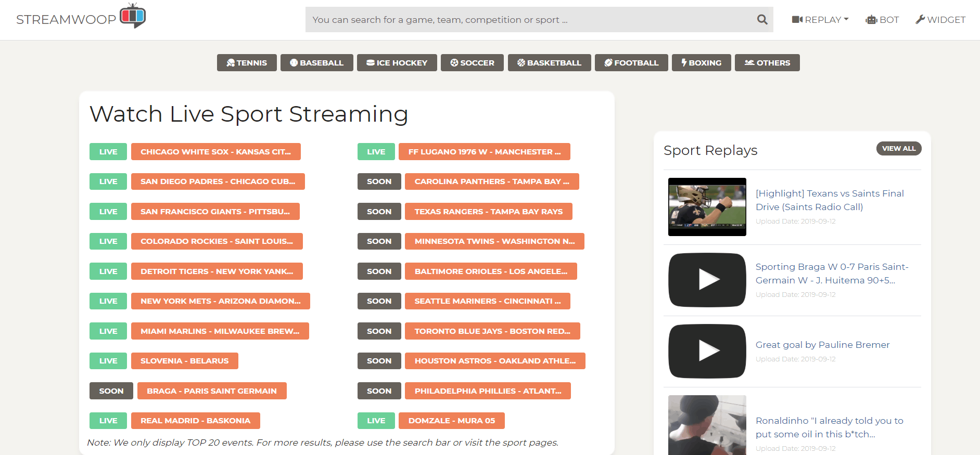Click the soccer ball icon
The image size is (980, 455).
click(454, 63)
